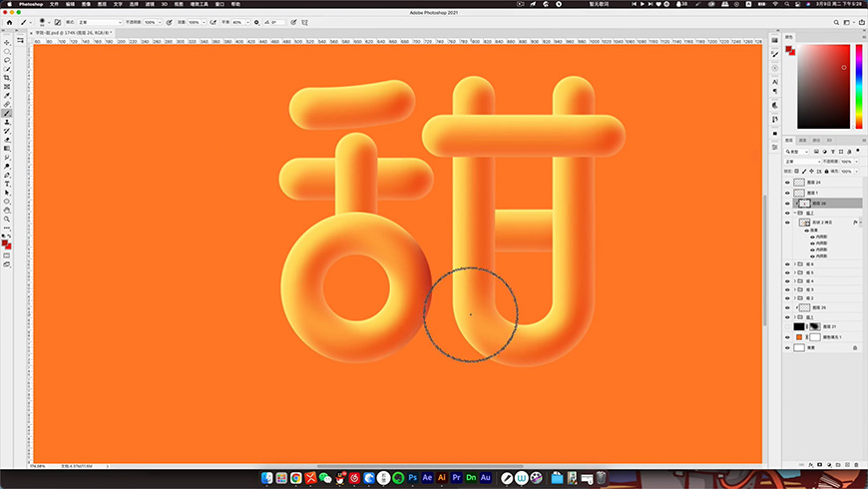The width and height of the screenshot is (868, 489).
Task: Hide the color fill layer 颜色填充 1
Action: 787,337
